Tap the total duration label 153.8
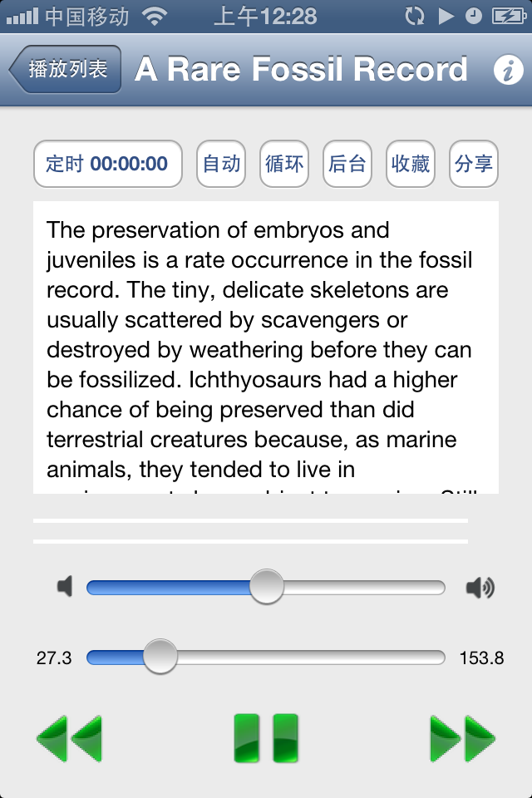The width and height of the screenshot is (532, 798). coord(481,658)
